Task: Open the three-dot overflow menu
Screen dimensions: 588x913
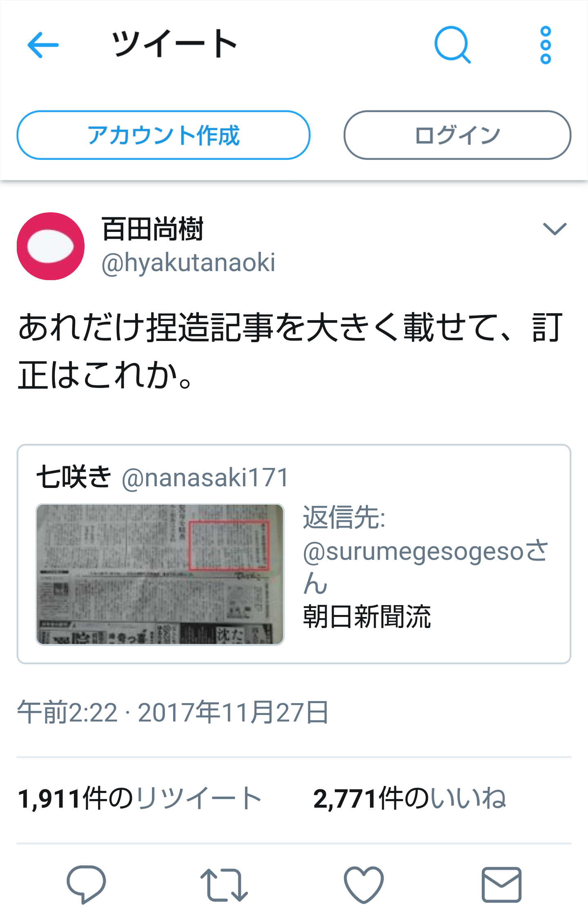Action: 546,45
